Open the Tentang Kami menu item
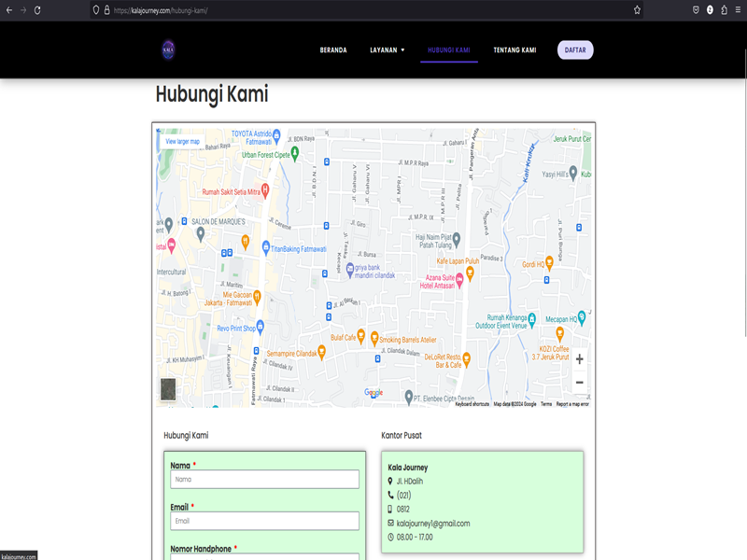Viewport: 747px width, 560px height. click(514, 50)
